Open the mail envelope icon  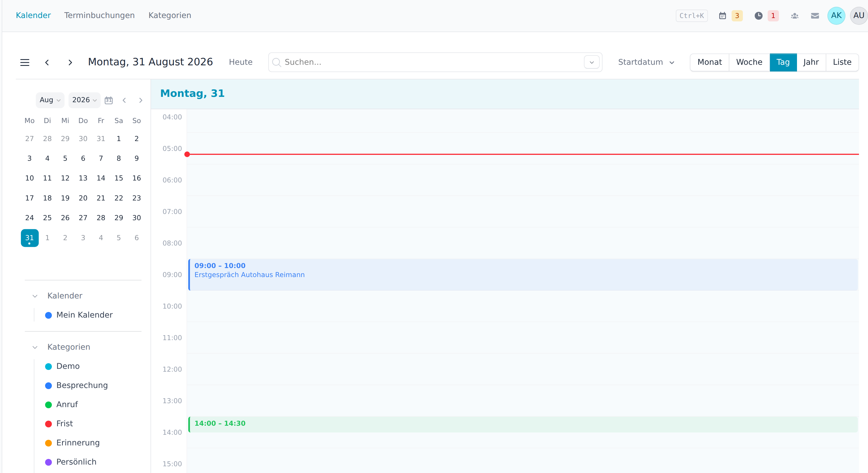coord(815,15)
